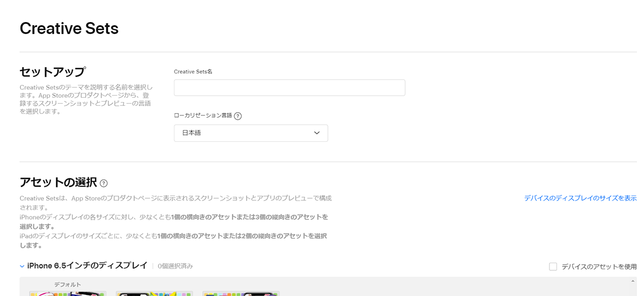Select the second screenshot thumbnail in the asset row
This screenshot has height=296, width=644.
(155, 293)
